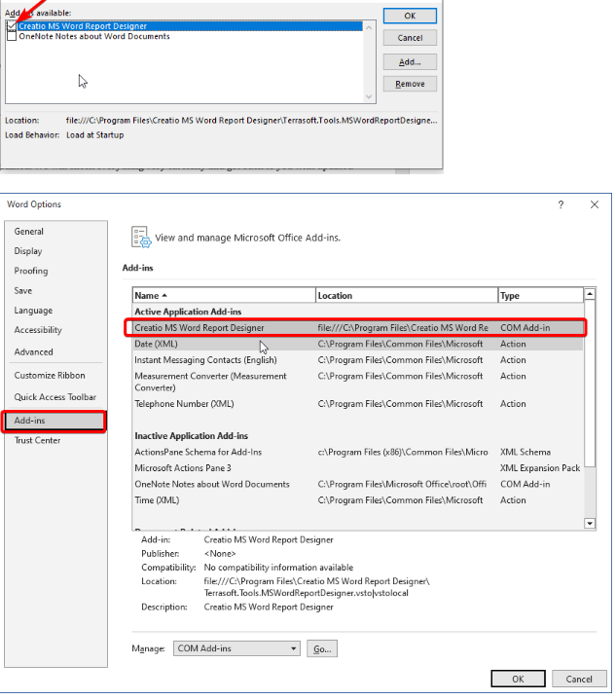This screenshot has width=616, height=700.
Task: Sort add-ins by Name column header
Action: [224, 296]
